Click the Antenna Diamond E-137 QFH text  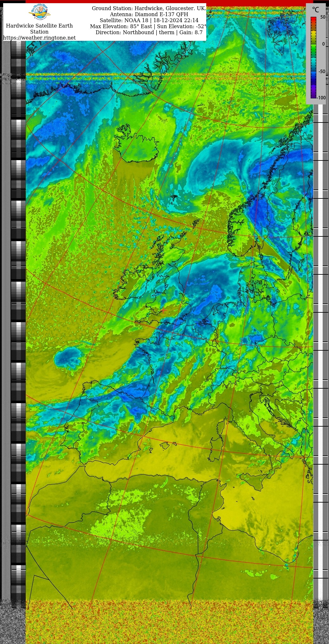tap(149, 14)
